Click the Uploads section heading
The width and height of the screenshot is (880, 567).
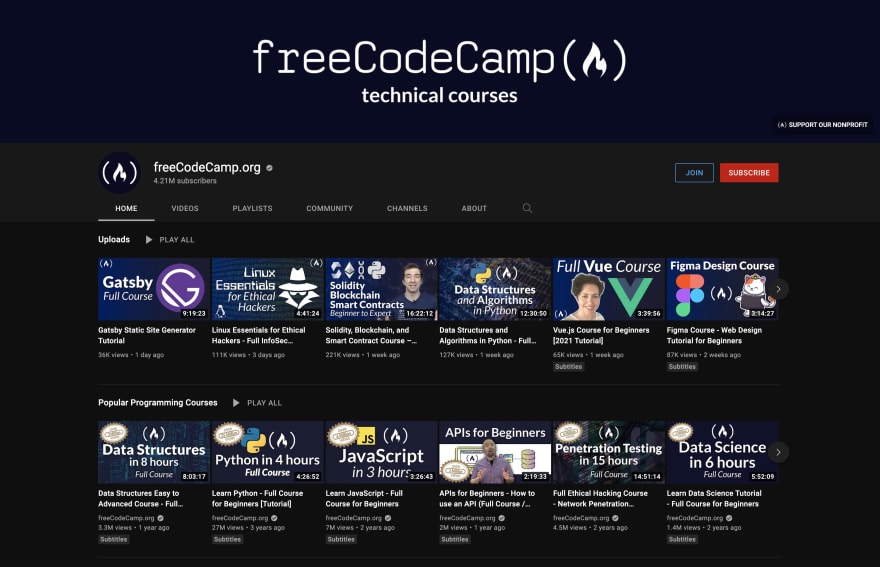coord(114,240)
